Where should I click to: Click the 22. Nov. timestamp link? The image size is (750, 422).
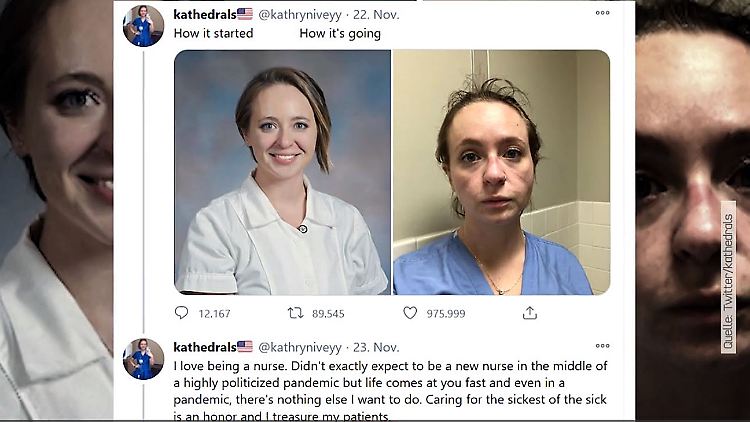tap(376, 14)
